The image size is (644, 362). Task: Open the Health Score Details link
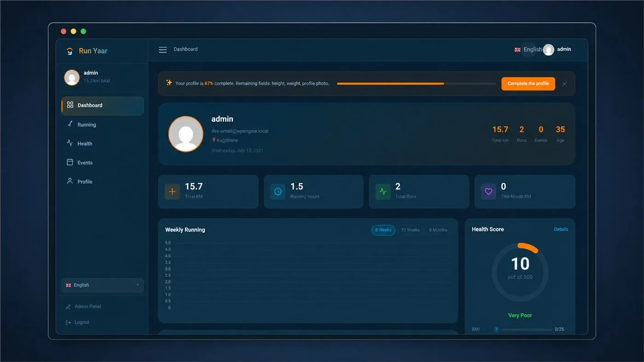tap(561, 229)
